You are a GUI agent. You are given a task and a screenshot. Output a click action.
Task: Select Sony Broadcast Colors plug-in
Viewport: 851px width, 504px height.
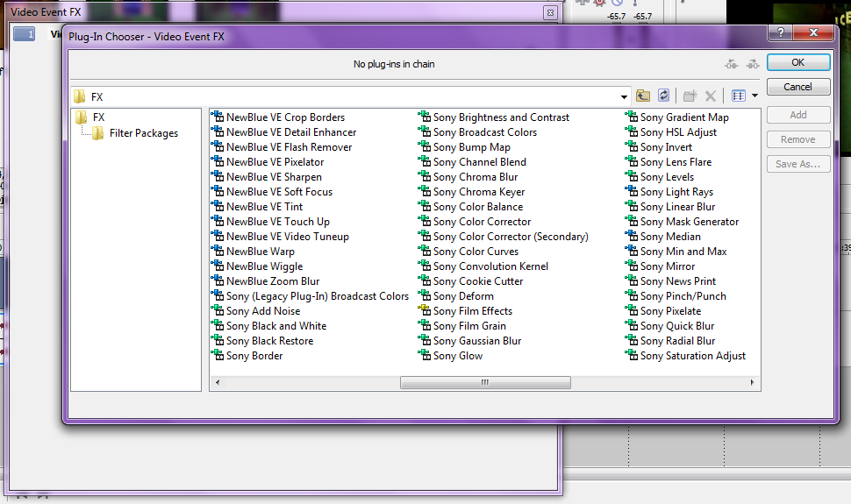(x=478, y=132)
